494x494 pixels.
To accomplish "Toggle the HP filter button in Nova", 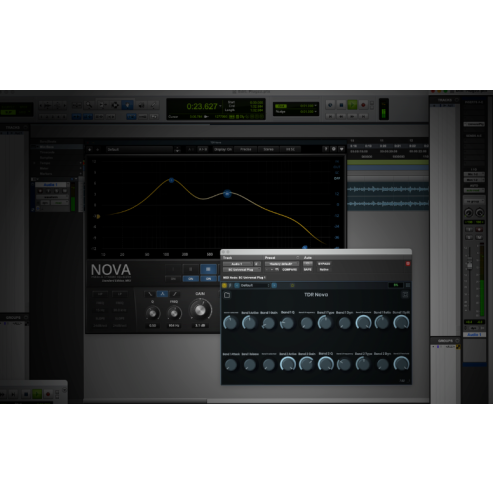I will click(x=100, y=294).
